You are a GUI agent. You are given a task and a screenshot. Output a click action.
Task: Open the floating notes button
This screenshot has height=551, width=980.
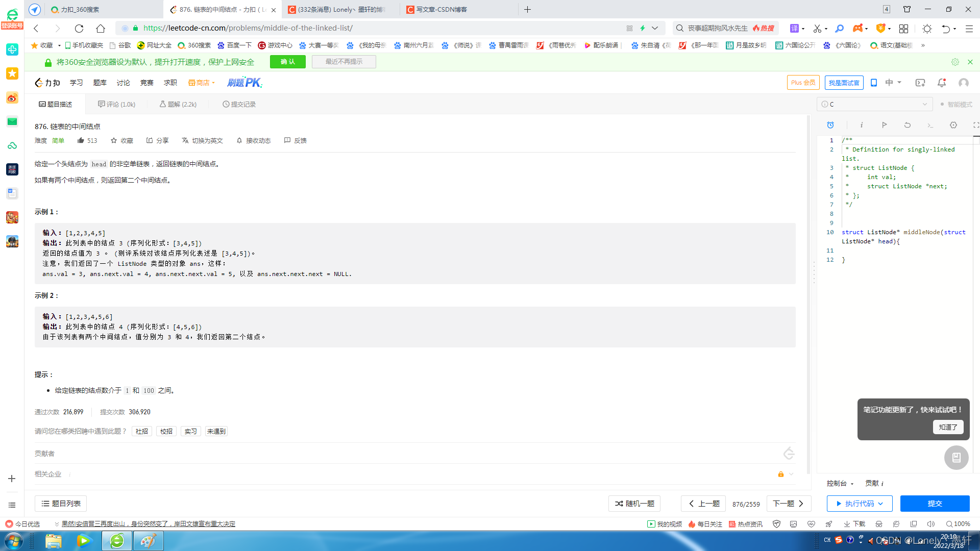click(x=956, y=458)
